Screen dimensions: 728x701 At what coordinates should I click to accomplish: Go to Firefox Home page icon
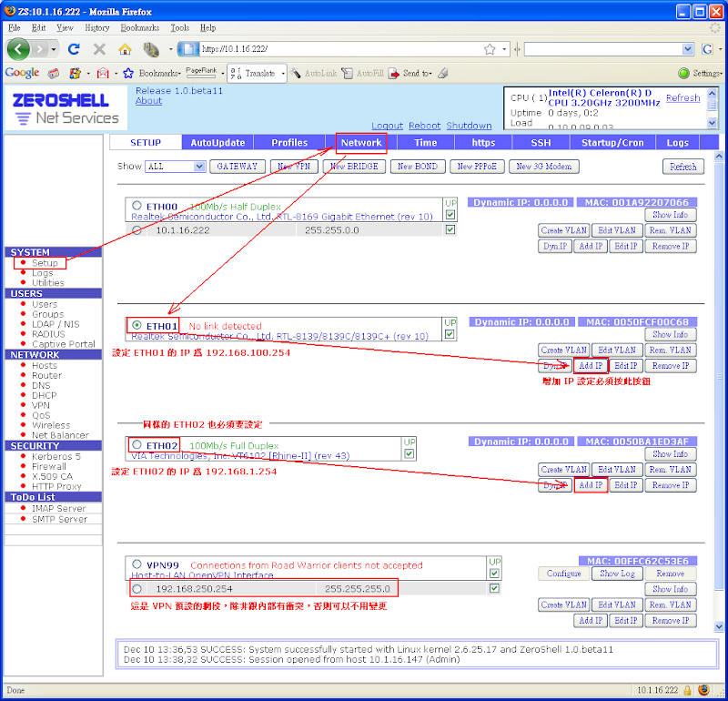(x=126, y=49)
